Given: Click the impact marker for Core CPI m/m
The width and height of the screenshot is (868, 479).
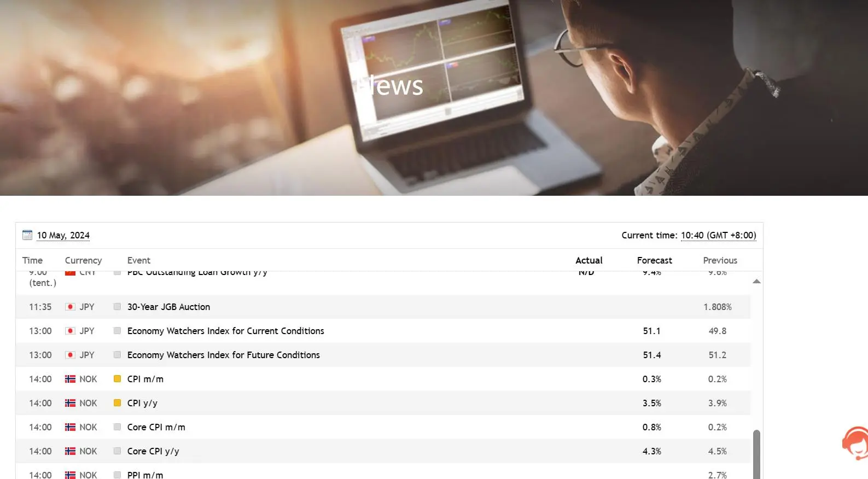Looking at the screenshot, I should [x=117, y=427].
